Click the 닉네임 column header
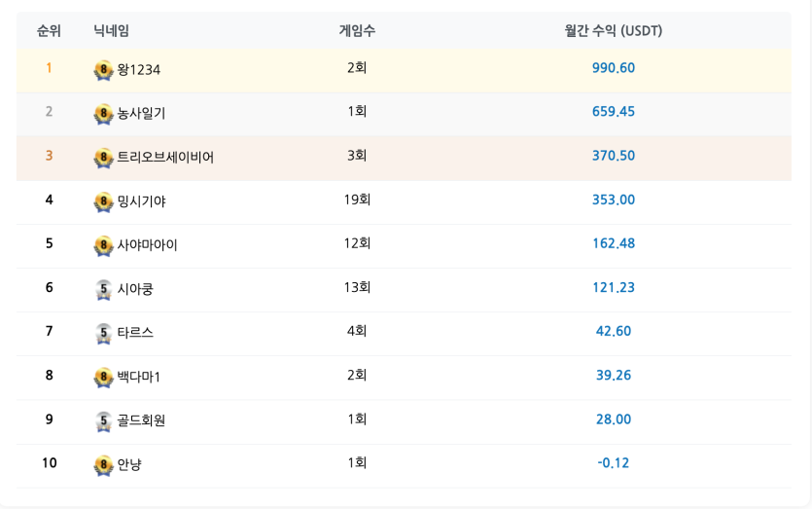 [x=111, y=30]
